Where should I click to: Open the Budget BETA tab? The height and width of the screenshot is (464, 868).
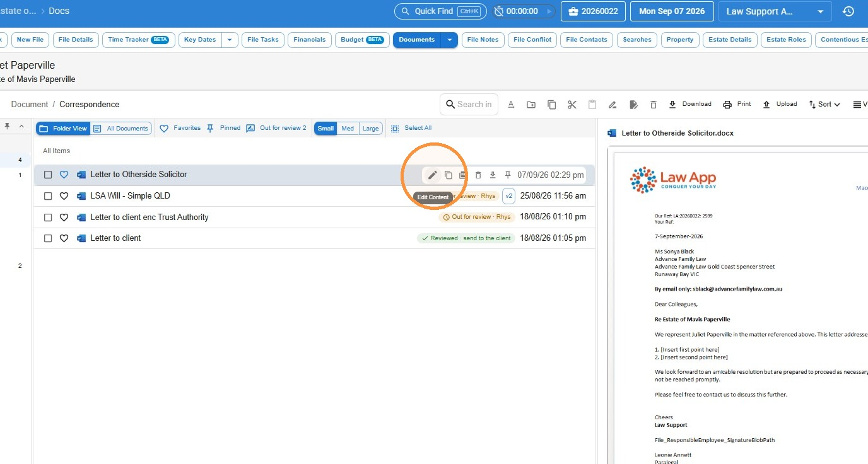pyautogui.click(x=362, y=40)
